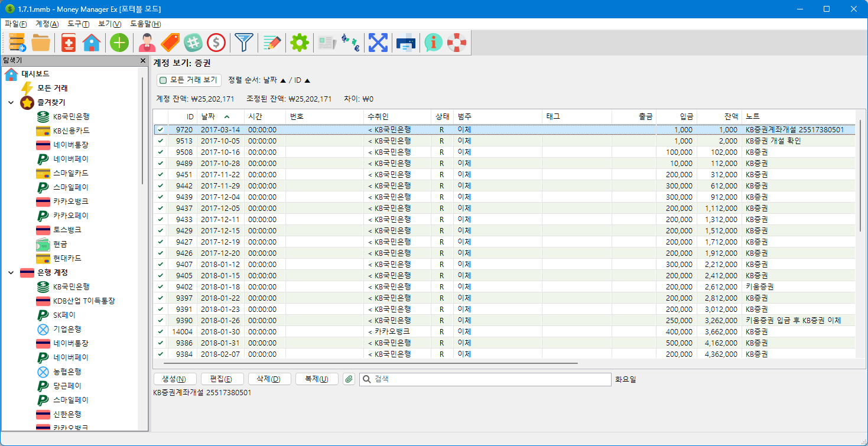Click the red New Account toolbar icon

pos(69,43)
